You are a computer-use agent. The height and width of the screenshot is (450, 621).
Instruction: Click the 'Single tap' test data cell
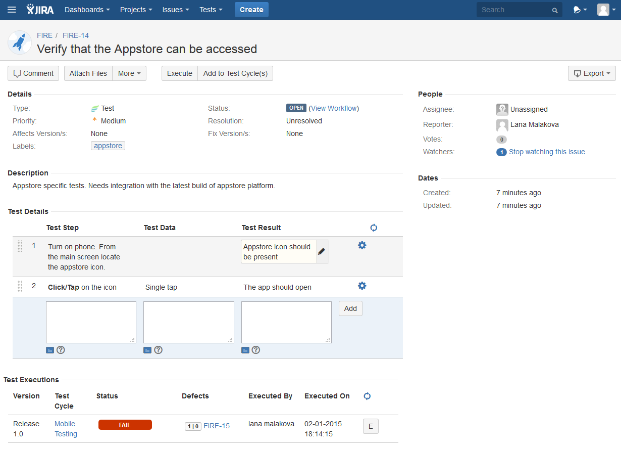[x=161, y=288]
